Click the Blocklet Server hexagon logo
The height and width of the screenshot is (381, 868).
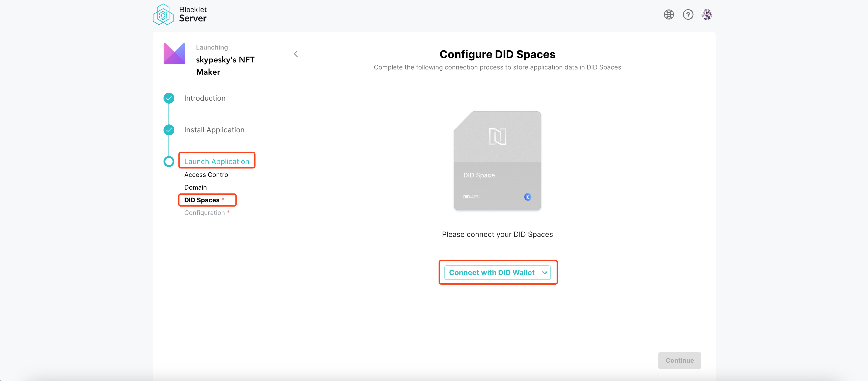(x=163, y=14)
